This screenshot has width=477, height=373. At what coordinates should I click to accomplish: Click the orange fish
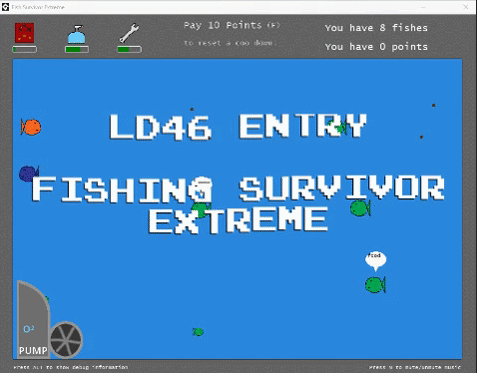[x=31, y=127]
